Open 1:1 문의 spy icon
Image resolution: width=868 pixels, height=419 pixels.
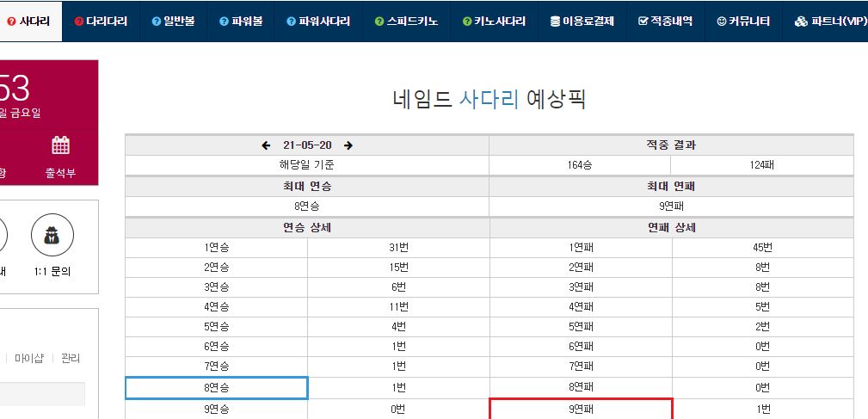(x=52, y=235)
